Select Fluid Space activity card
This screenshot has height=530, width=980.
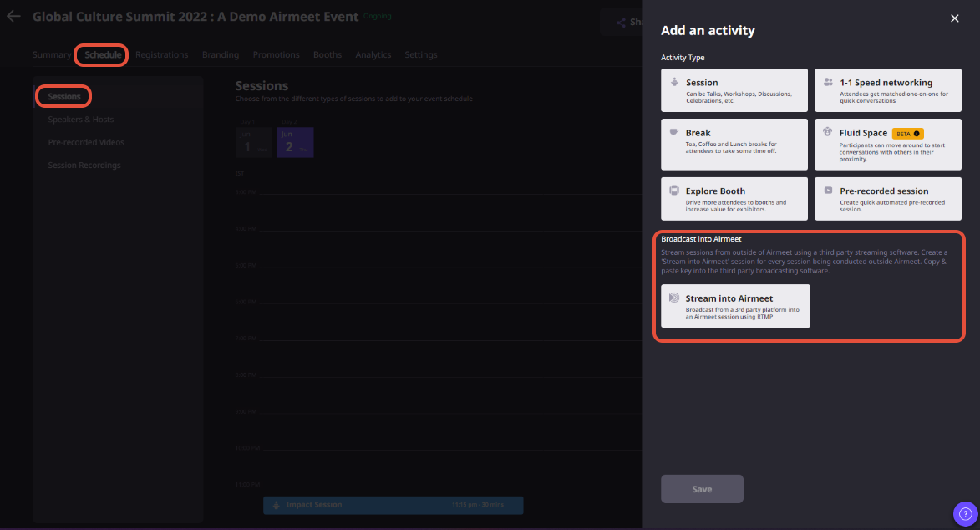pyautogui.click(x=888, y=145)
